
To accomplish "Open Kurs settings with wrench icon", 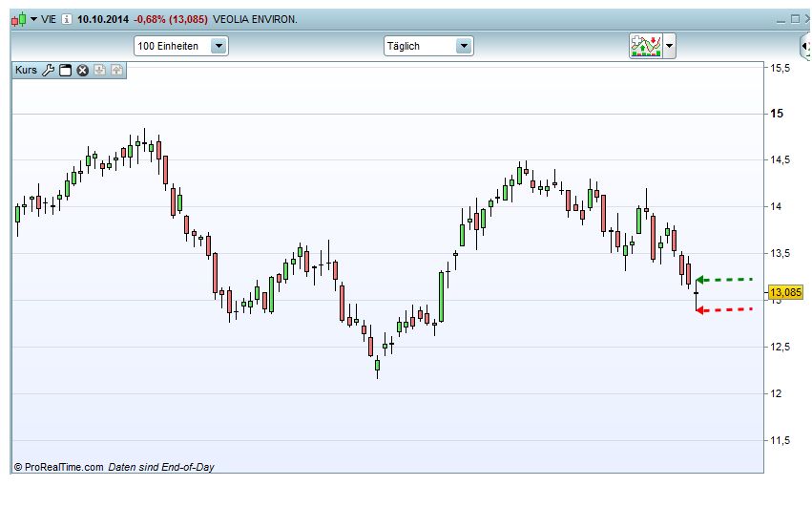I will (x=48, y=70).
